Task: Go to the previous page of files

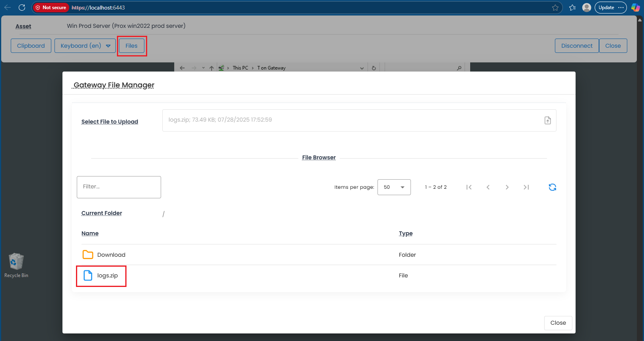Action: pos(488,187)
